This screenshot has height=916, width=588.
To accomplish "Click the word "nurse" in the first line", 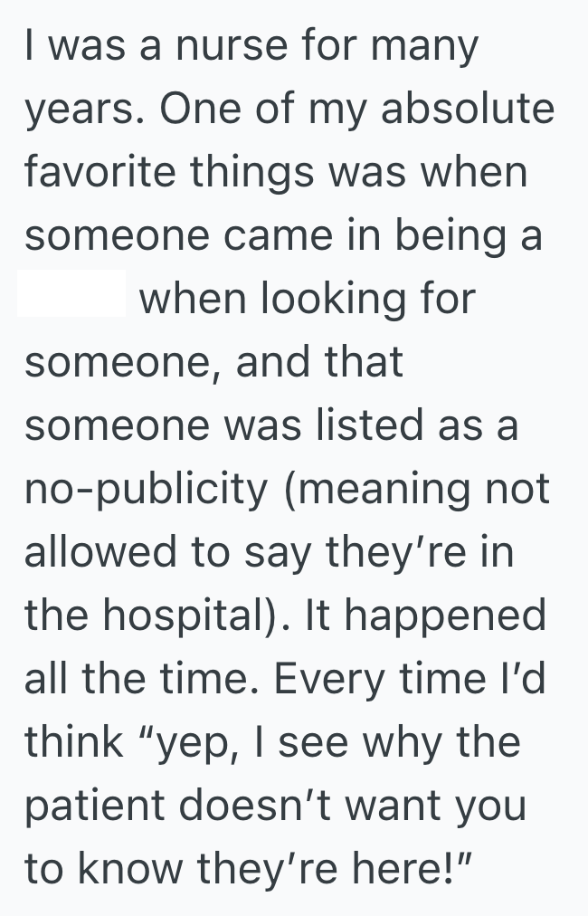I will 214,47.
